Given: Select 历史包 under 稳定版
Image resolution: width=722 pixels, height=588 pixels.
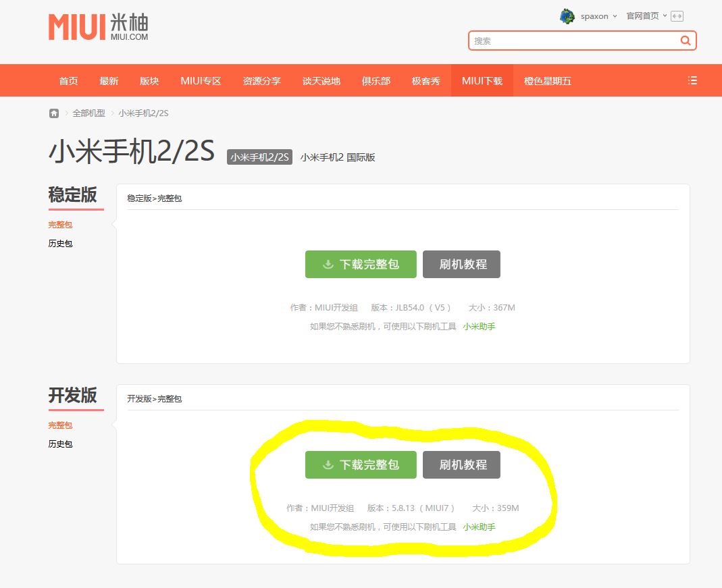Looking at the screenshot, I should tap(60, 244).
